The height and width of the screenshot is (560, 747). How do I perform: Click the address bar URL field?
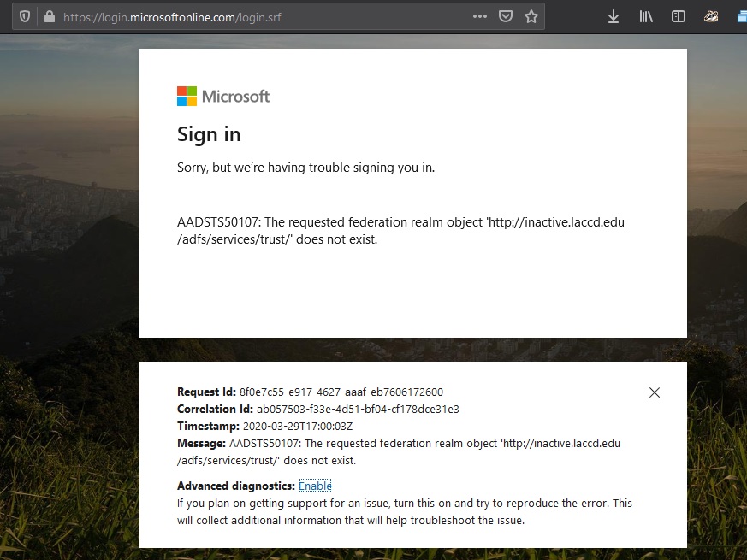click(x=257, y=16)
